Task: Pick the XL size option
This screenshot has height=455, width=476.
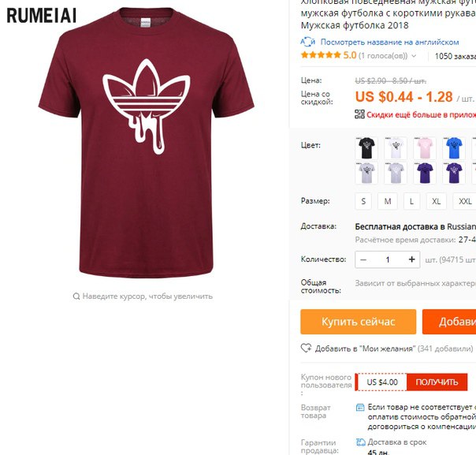Action: point(437,201)
